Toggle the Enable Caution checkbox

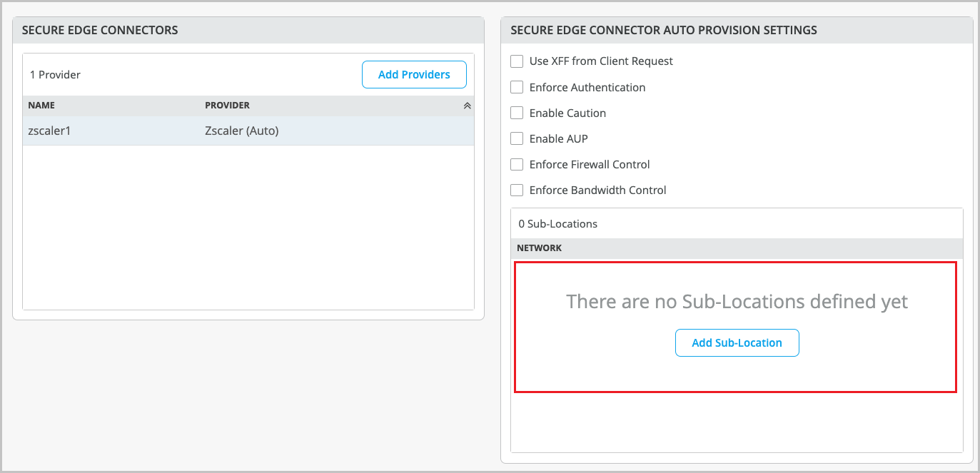[517, 113]
